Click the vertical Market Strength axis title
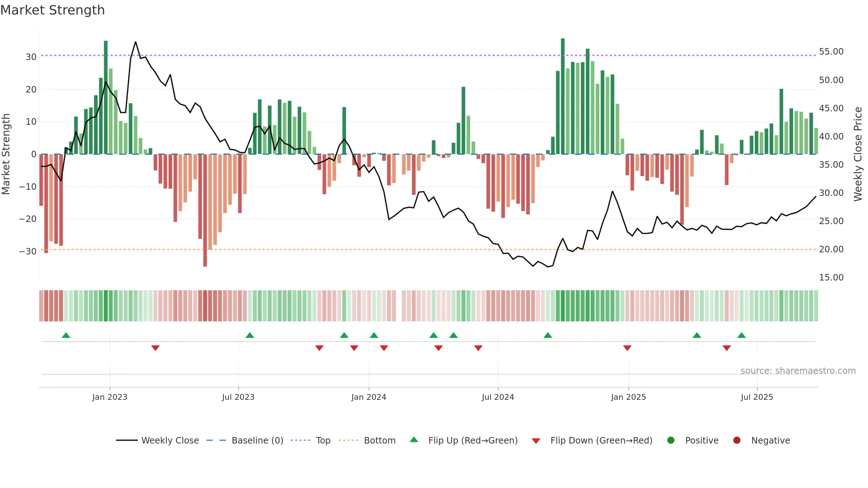868x488 pixels. pyautogui.click(x=6, y=154)
